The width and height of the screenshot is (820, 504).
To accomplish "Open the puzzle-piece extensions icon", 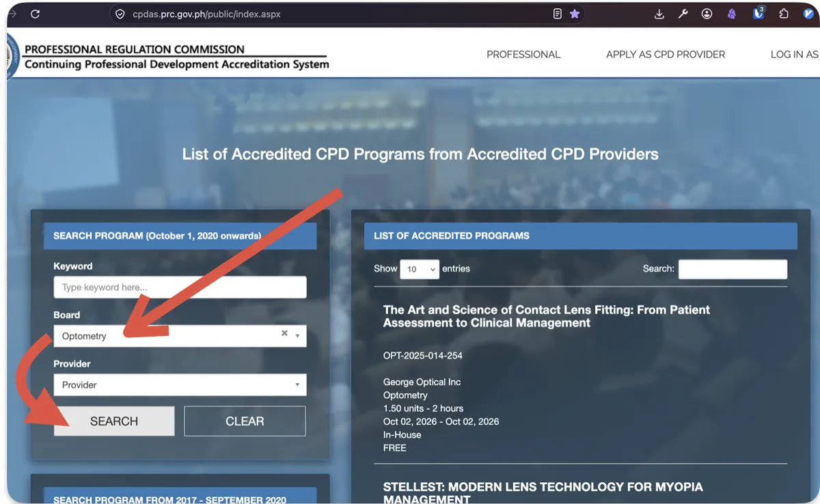I will point(784,14).
